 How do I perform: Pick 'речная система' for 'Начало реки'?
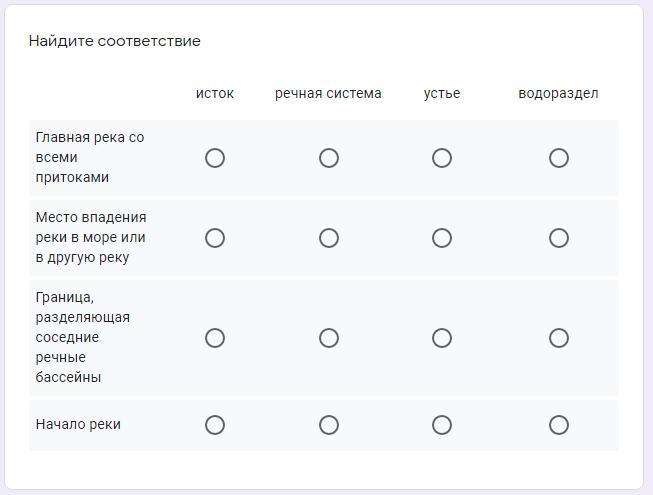point(329,425)
